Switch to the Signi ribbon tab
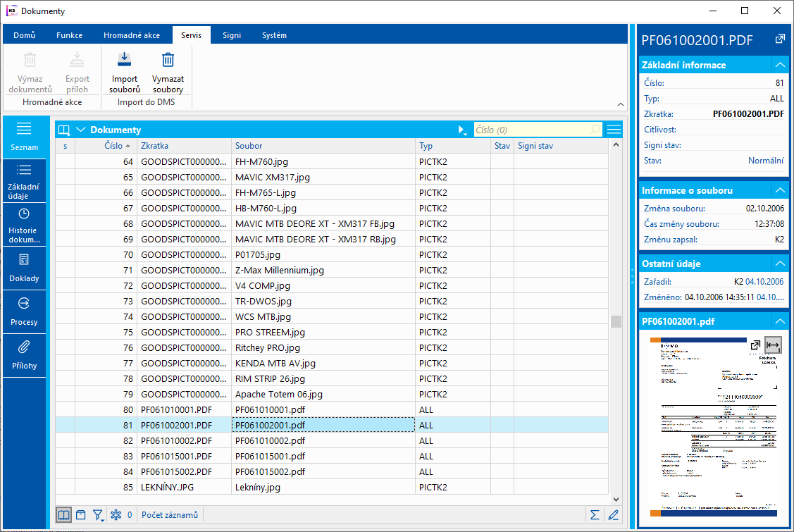 [232, 35]
